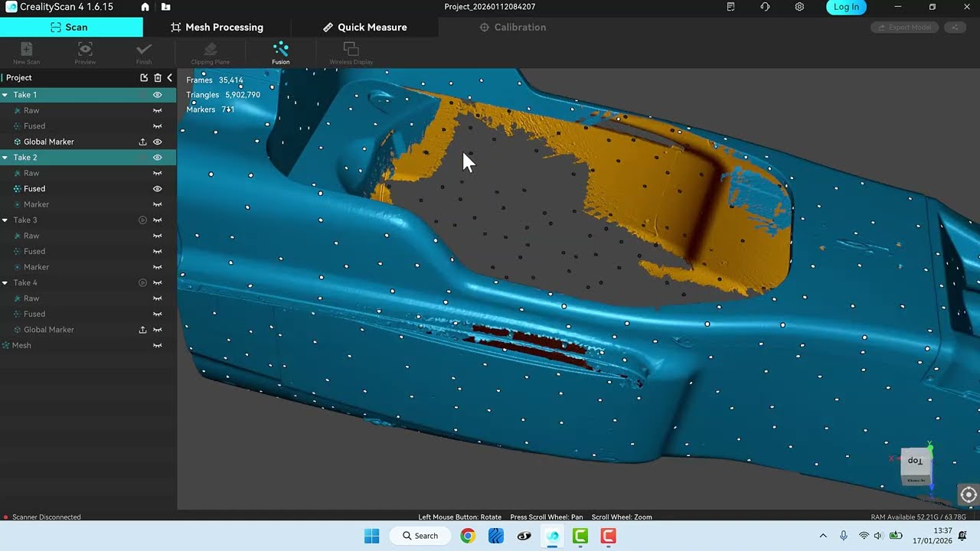Image resolution: width=980 pixels, height=551 pixels.
Task: Click the Log In button
Action: pos(846,7)
